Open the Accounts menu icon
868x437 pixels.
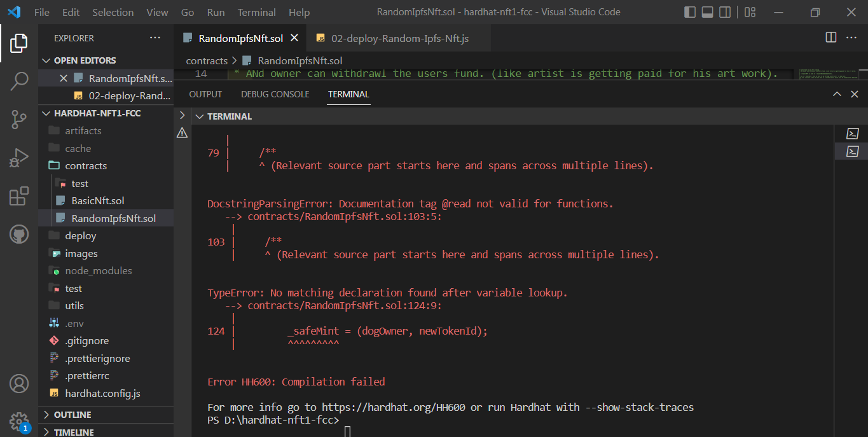pyautogui.click(x=18, y=384)
